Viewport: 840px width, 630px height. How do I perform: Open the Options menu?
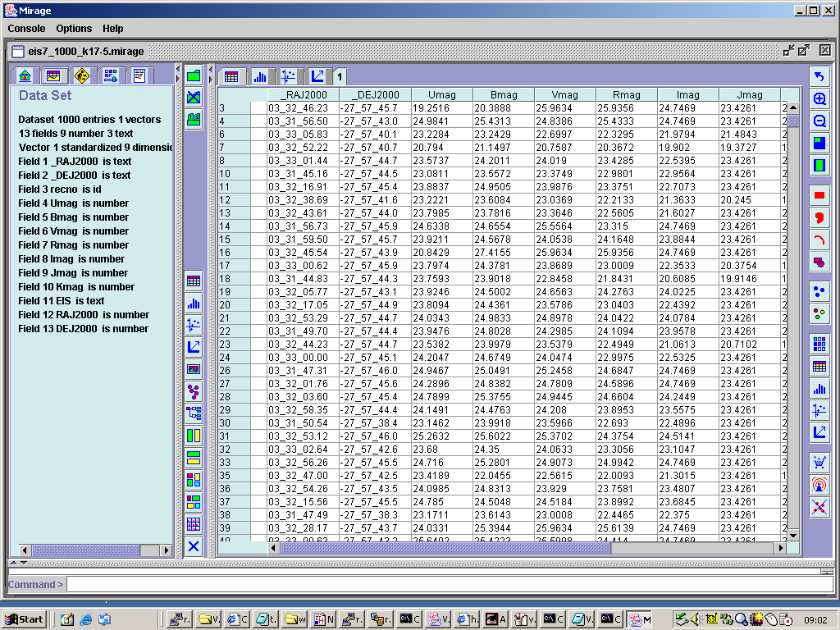74,29
